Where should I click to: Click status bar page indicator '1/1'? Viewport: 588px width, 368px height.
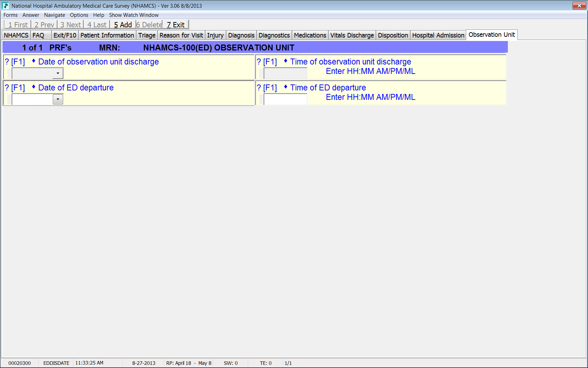(x=288, y=363)
